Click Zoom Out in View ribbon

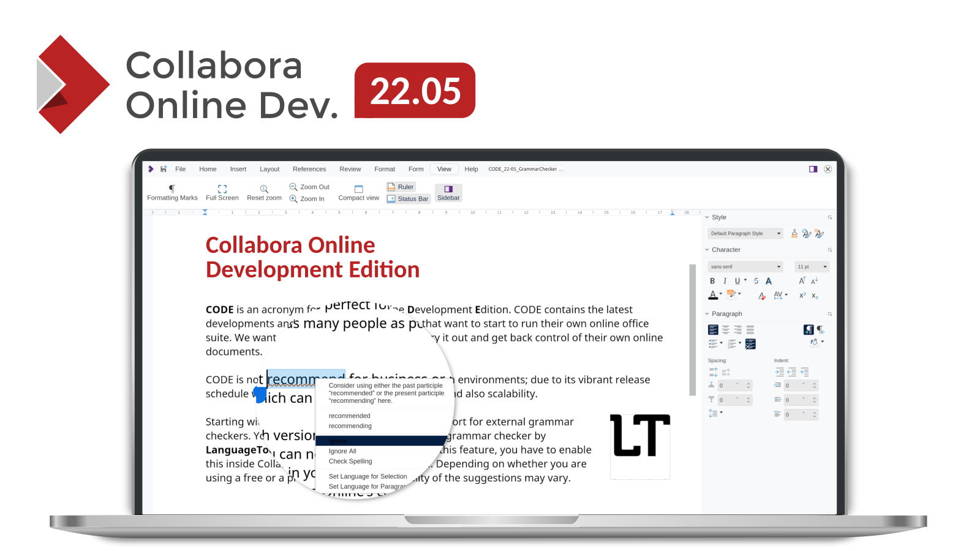click(309, 187)
